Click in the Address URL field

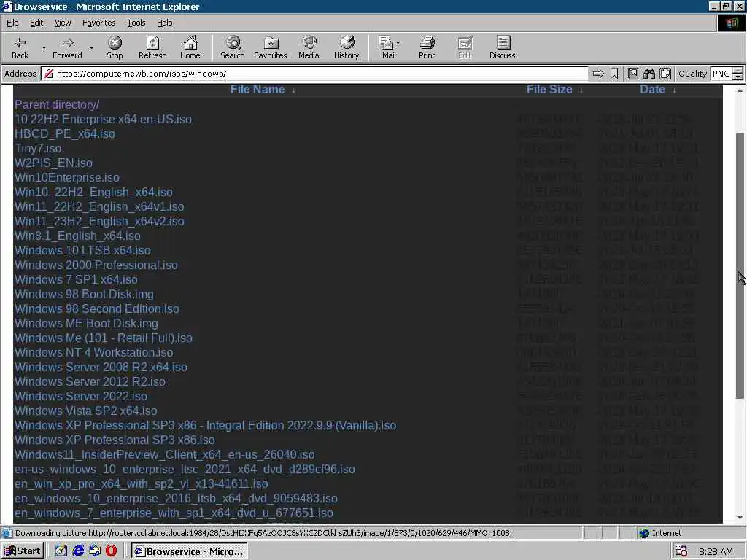tap(314, 74)
